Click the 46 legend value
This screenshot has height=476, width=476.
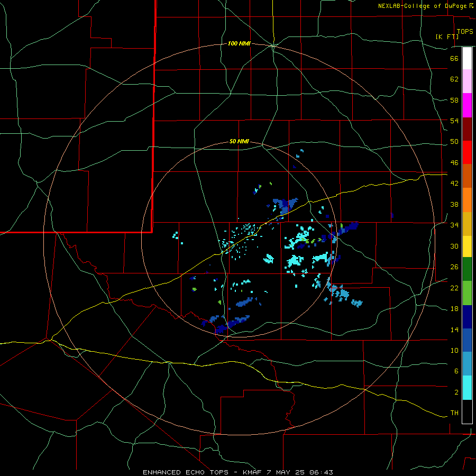coord(454,163)
